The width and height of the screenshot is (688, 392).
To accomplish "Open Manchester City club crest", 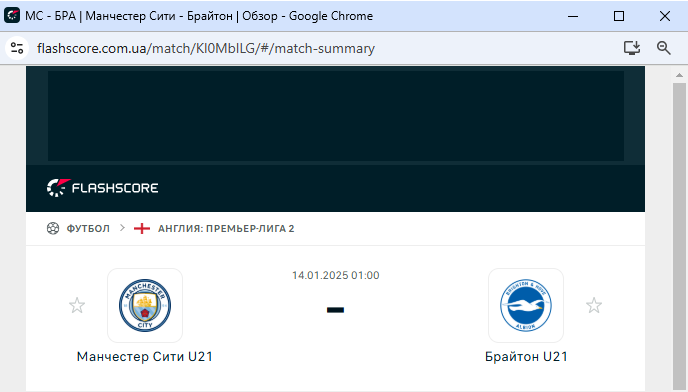I will click(145, 306).
